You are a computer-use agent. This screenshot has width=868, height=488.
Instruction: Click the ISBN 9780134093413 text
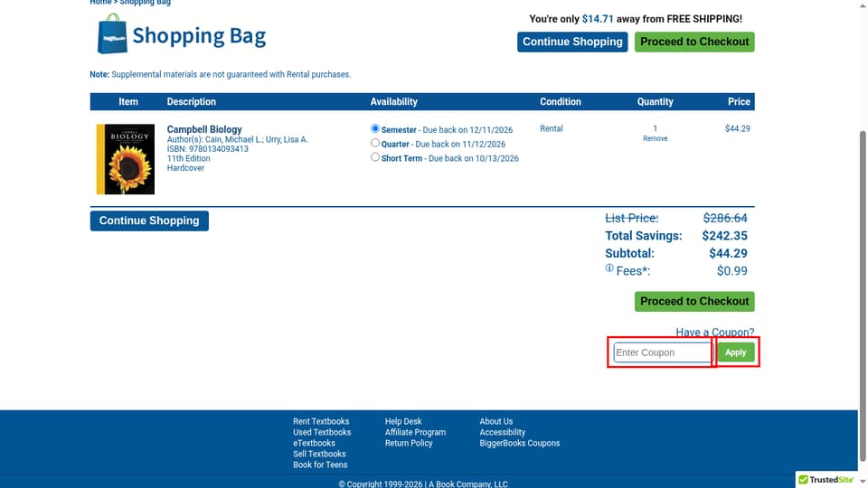[x=208, y=149]
